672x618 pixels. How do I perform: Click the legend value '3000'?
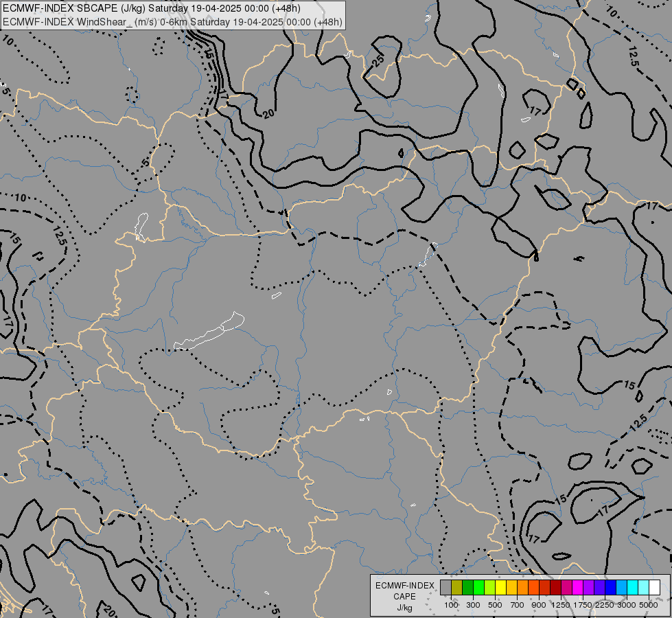pos(627,605)
